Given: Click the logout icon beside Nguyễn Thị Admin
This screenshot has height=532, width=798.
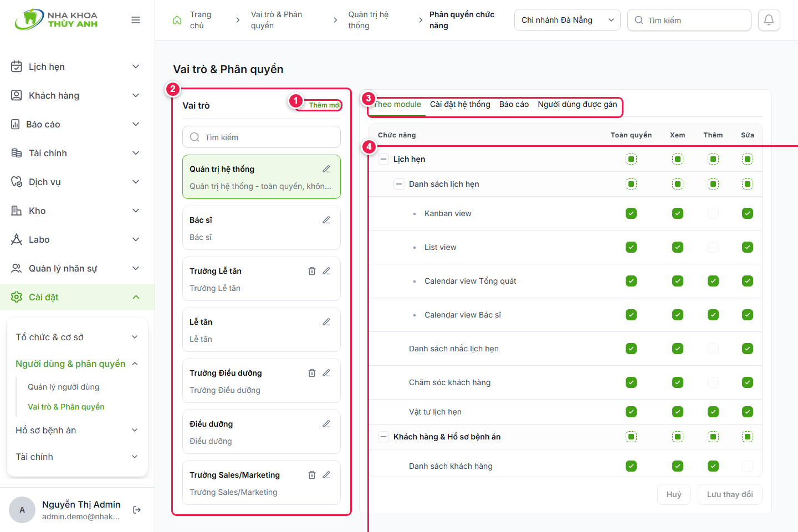Looking at the screenshot, I should click(x=137, y=510).
